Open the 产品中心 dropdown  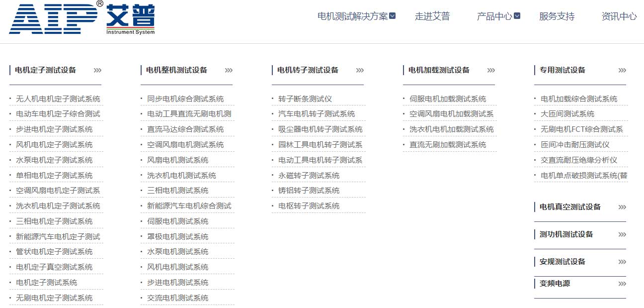[x=497, y=16]
